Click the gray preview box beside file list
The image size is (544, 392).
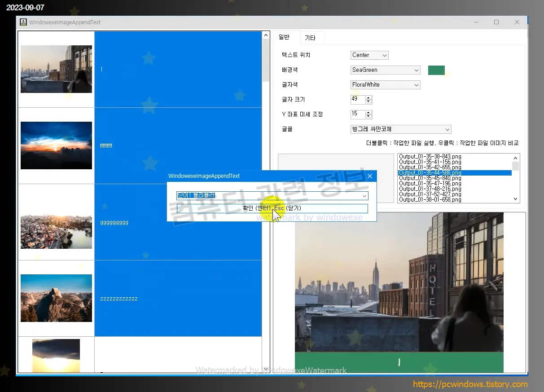[336, 178]
